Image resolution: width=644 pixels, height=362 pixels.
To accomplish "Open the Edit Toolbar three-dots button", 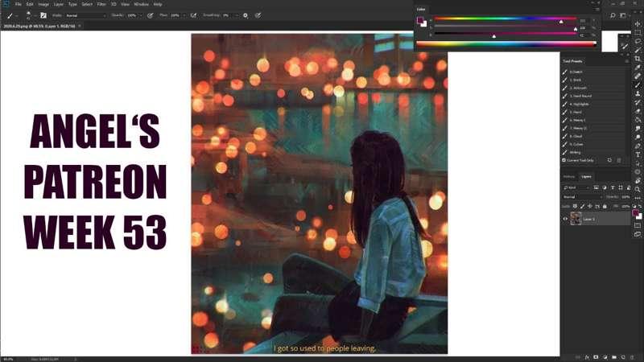I will (638, 198).
